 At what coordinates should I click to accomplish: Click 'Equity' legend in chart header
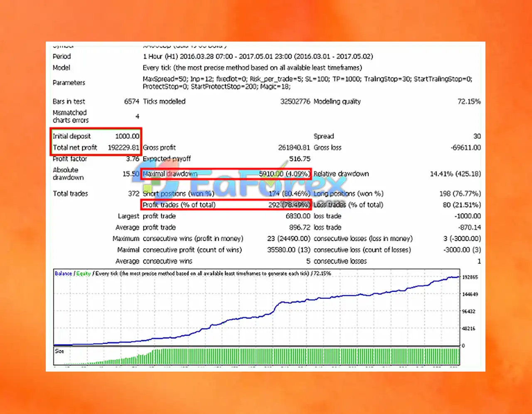(x=83, y=273)
